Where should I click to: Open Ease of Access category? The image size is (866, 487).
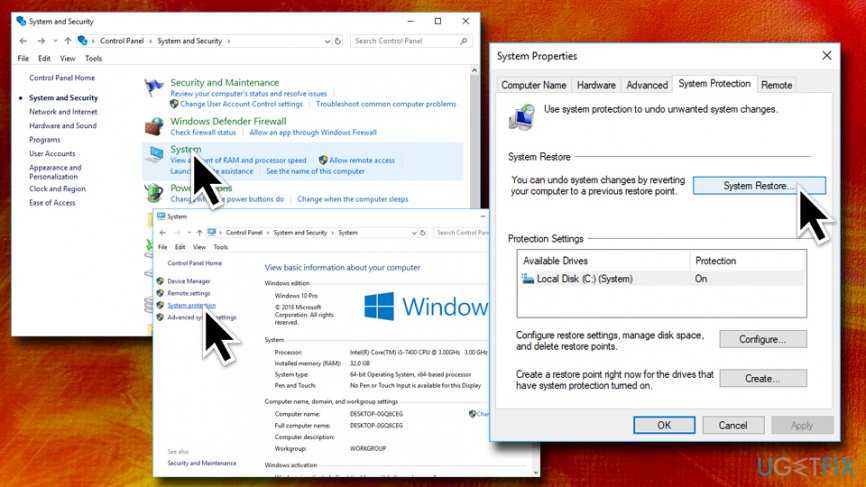click(x=52, y=203)
